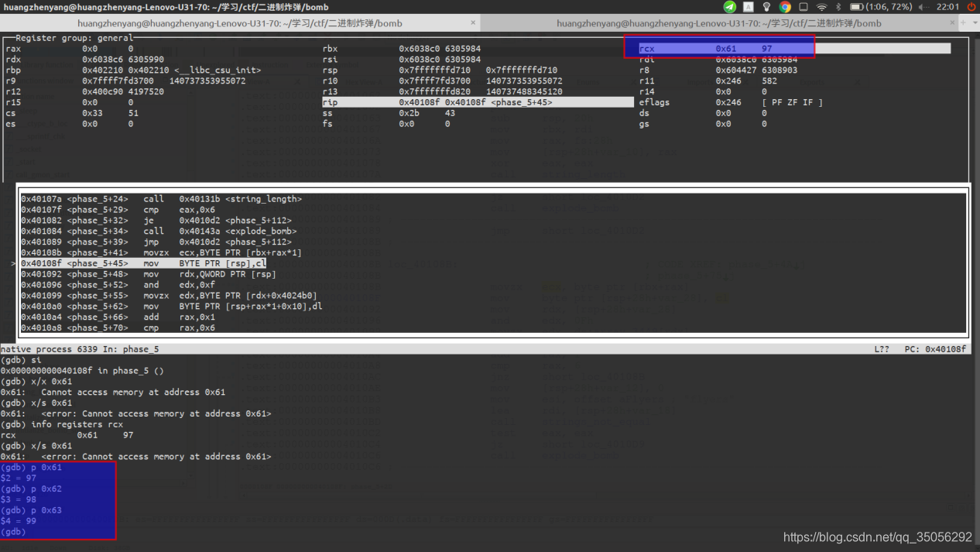The image size is (980, 552).
Task: Click the '$4 = 99' output line
Action: [x=19, y=521]
